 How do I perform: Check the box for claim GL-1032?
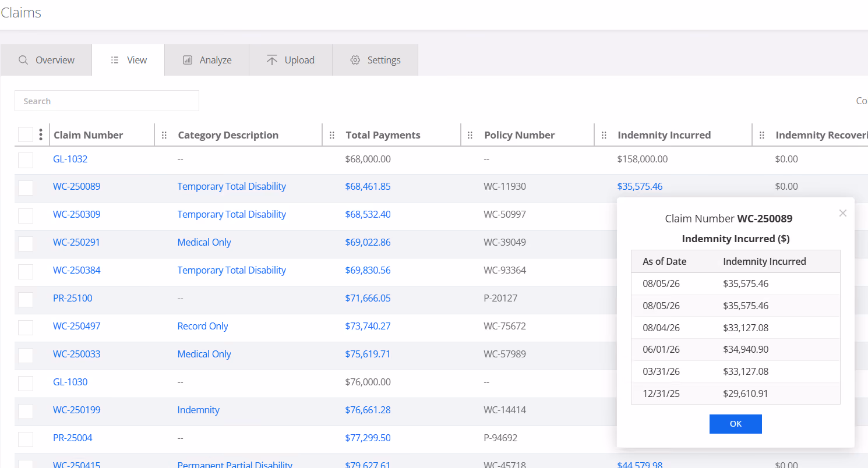(26, 160)
